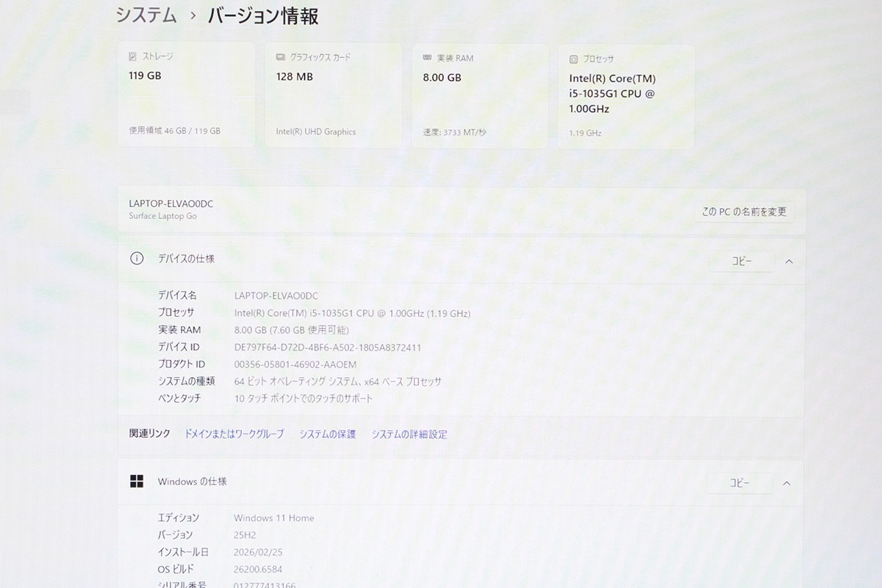The image size is (882, 588).
Task: Copy the デバイスの仕様 details with コピー
Action: [x=742, y=261]
